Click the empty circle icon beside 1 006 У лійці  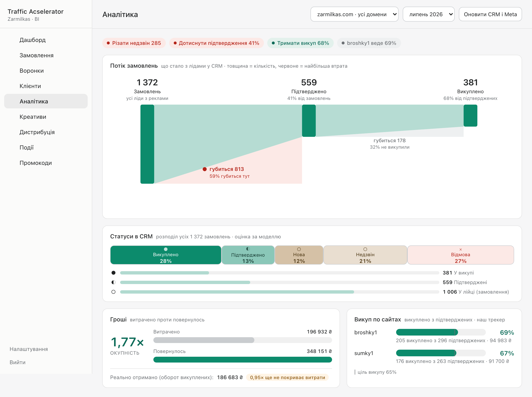click(113, 292)
